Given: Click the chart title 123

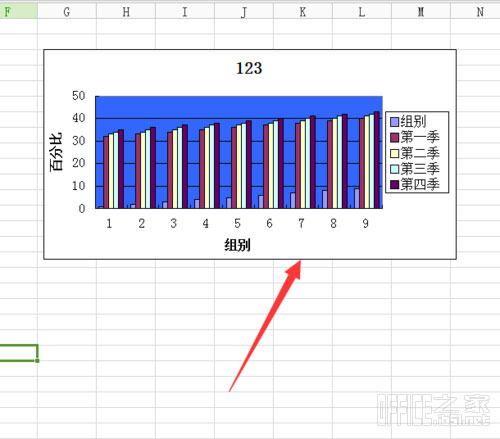Looking at the screenshot, I should coord(249,68).
